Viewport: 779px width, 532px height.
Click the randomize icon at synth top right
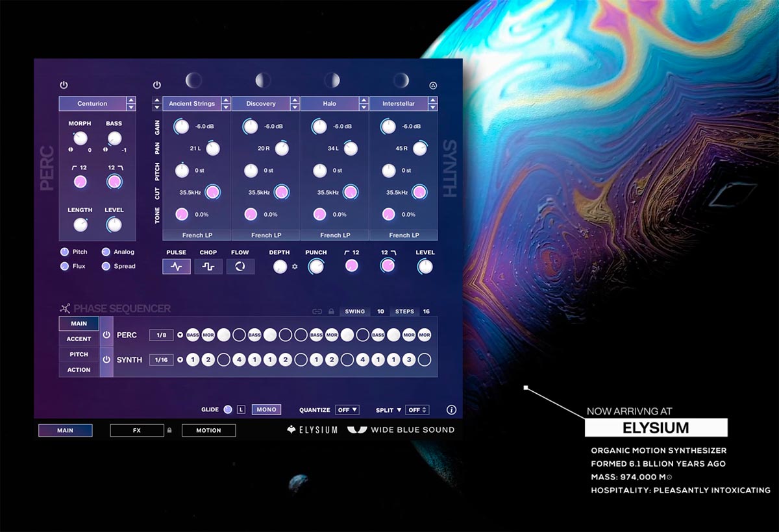tap(434, 85)
